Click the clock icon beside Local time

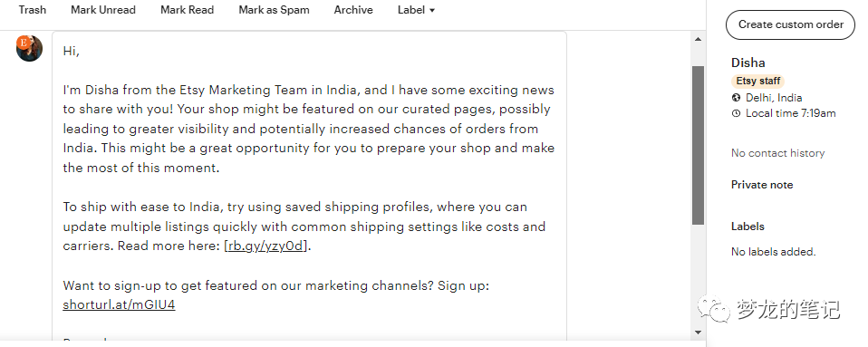click(x=736, y=113)
